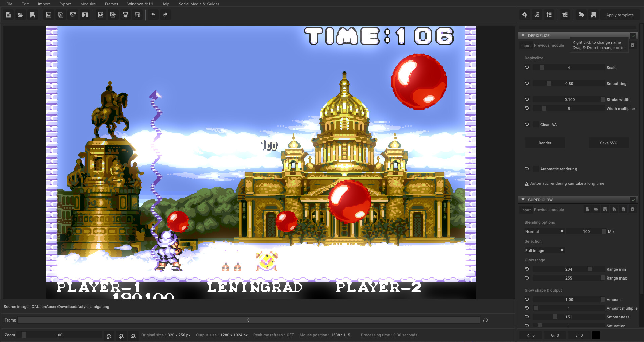Image resolution: width=644 pixels, height=342 pixels.
Task: Save the current project
Action: tap(33, 15)
